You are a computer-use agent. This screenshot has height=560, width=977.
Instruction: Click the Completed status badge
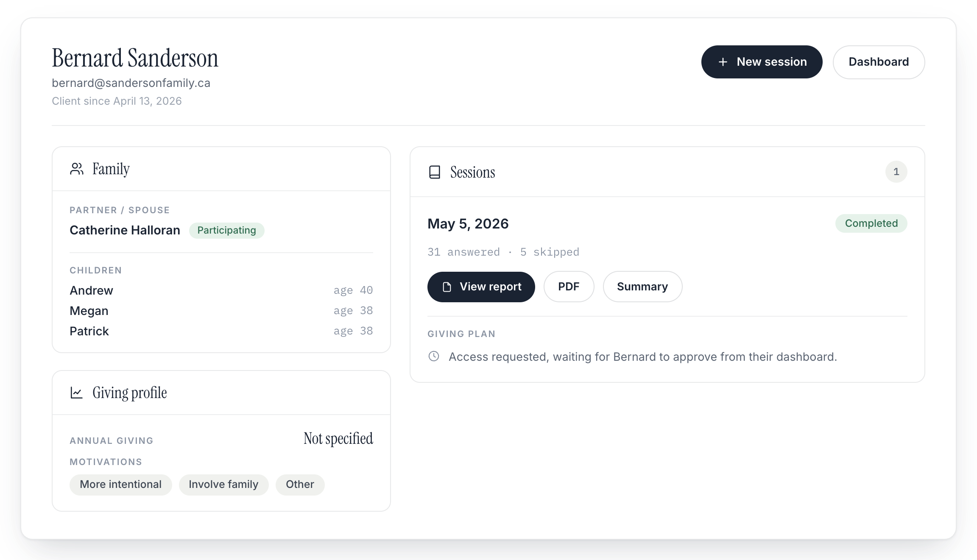click(x=871, y=223)
